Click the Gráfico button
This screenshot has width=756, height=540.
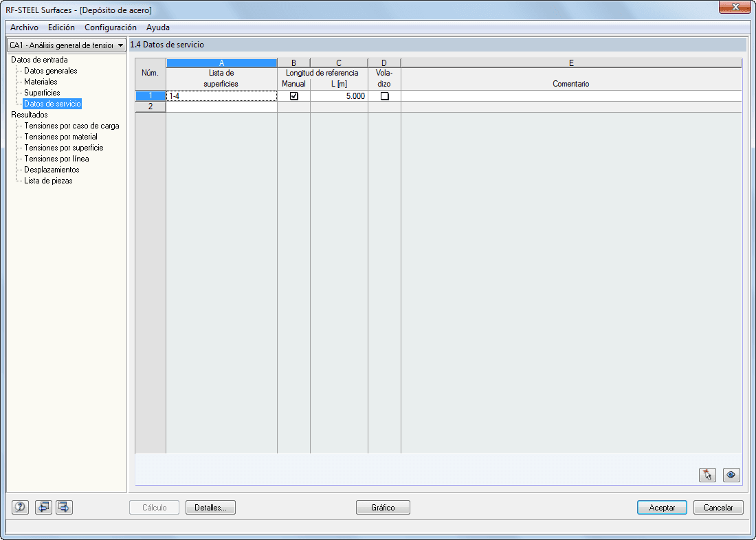pyautogui.click(x=383, y=507)
